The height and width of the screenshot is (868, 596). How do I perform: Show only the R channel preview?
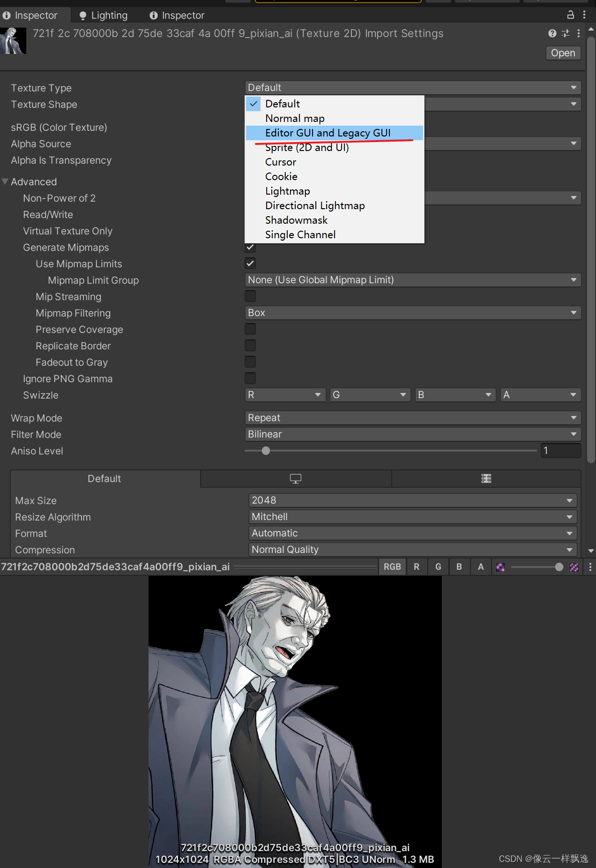point(417,566)
